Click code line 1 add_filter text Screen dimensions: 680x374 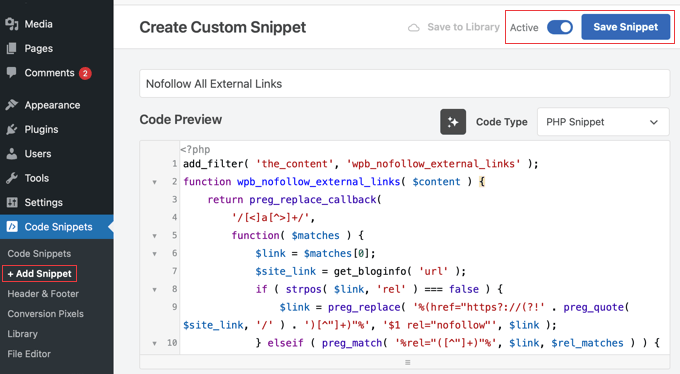point(360,164)
